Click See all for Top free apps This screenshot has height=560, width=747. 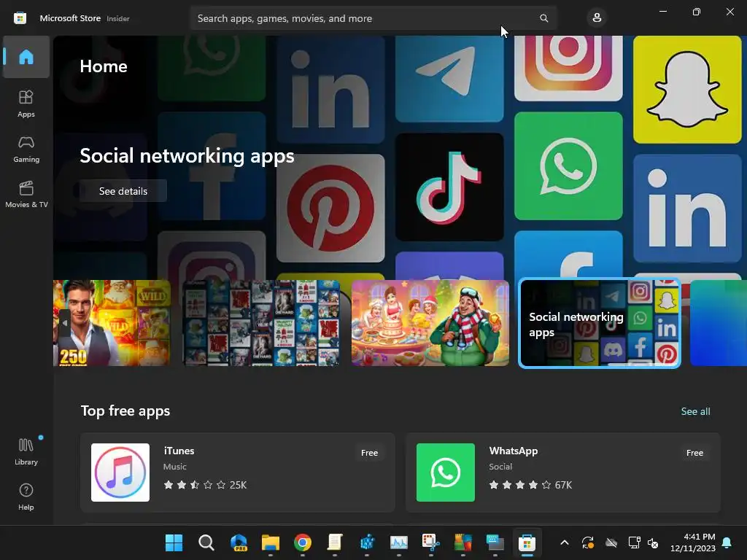pos(695,411)
